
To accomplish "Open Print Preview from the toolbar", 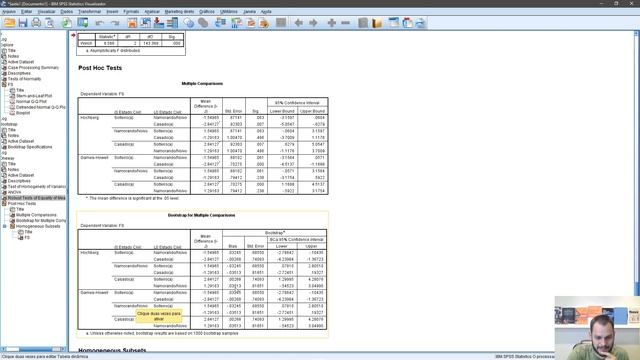I will [50, 23].
